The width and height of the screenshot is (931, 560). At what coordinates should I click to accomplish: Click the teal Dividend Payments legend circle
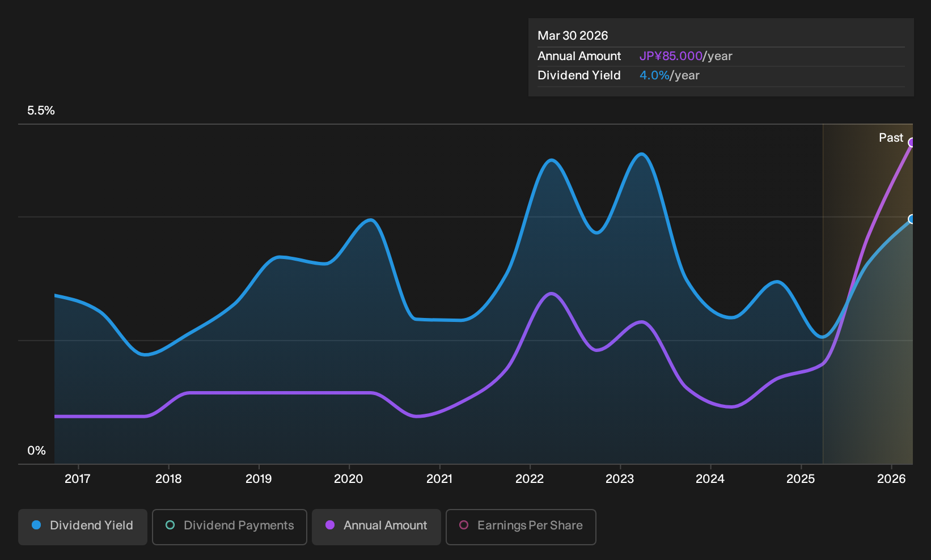(x=170, y=525)
